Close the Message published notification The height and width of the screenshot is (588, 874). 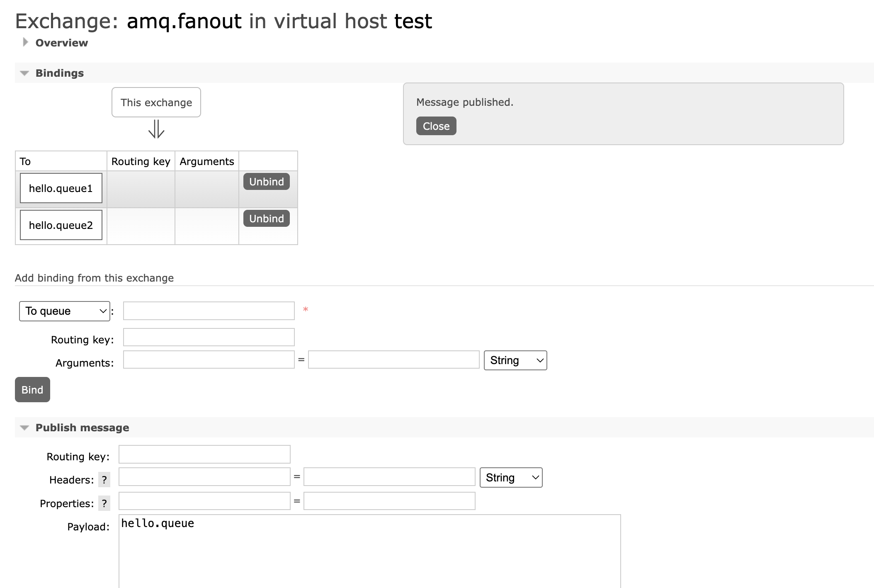[436, 126]
